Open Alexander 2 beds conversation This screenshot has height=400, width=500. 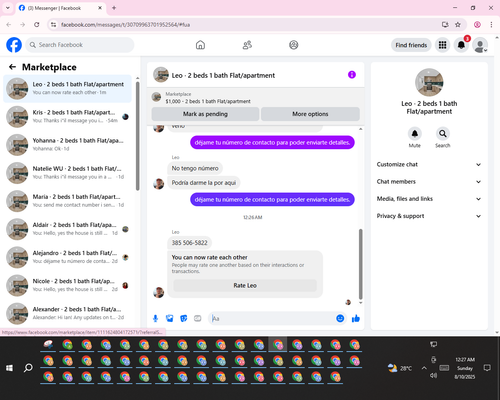(x=67, y=313)
